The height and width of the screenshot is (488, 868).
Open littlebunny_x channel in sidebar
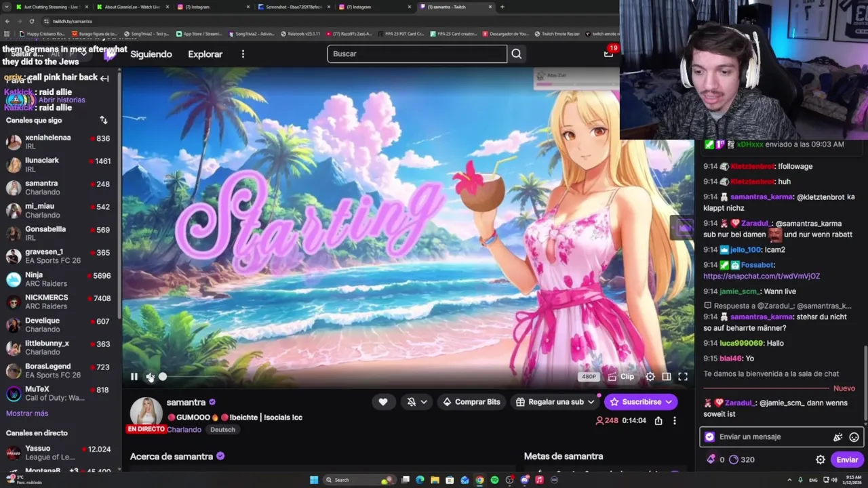coord(60,348)
